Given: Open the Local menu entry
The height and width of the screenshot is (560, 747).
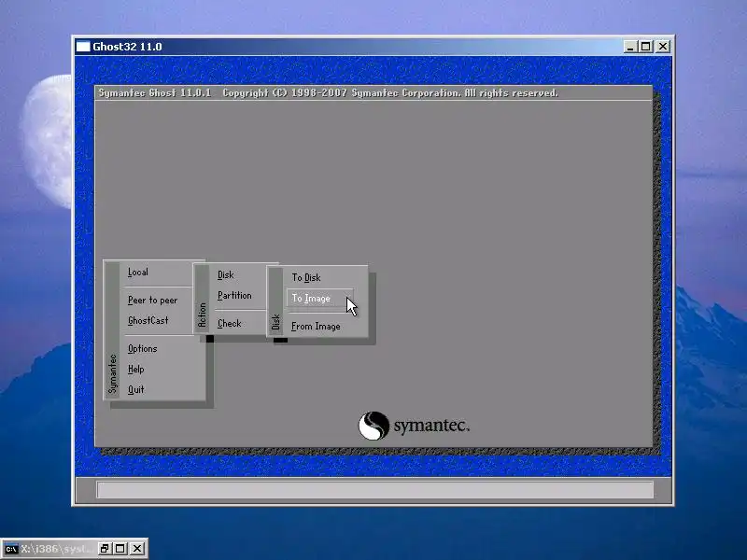Looking at the screenshot, I should [138, 273].
